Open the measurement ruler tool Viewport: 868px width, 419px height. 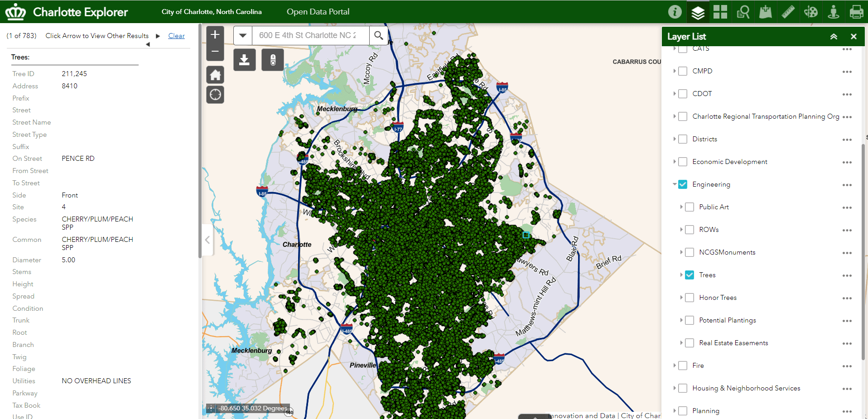pos(788,12)
